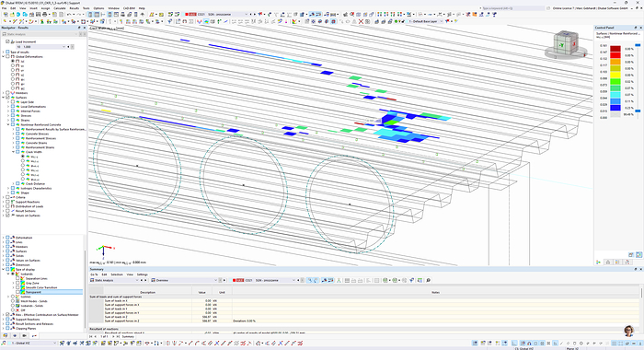Image resolution: width=644 pixels, height=350 pixels.
Task: Pin the Navigator Results panel
Action: (x=79, y=28)
